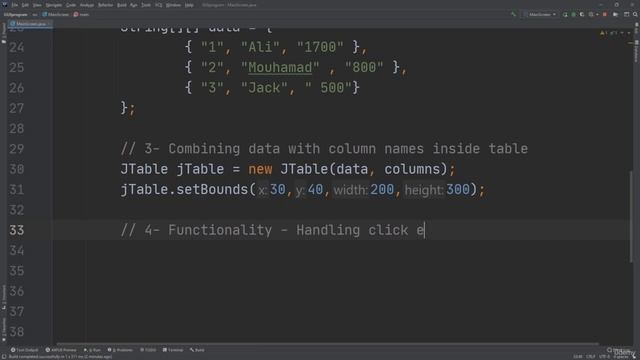Screen dimensions: 640x360
Task: Click the "new" keyword on line 30
Action: coord(260,169)
